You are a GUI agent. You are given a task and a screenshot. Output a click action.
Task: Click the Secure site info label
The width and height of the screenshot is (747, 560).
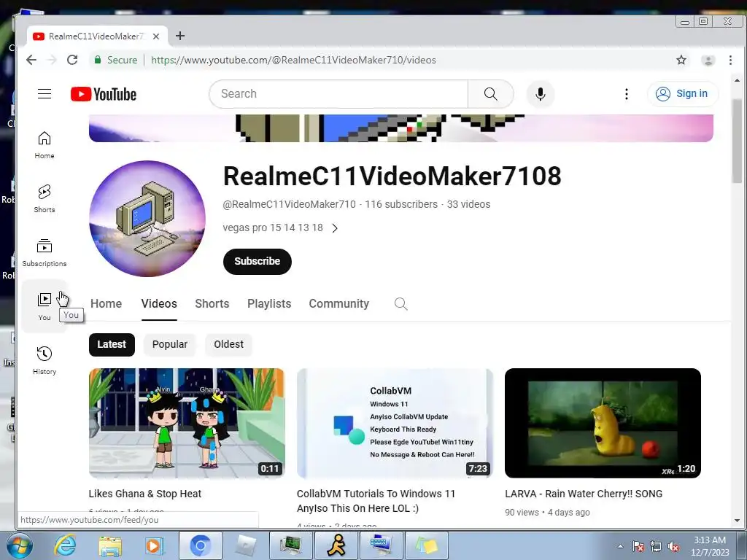[116, 60]
